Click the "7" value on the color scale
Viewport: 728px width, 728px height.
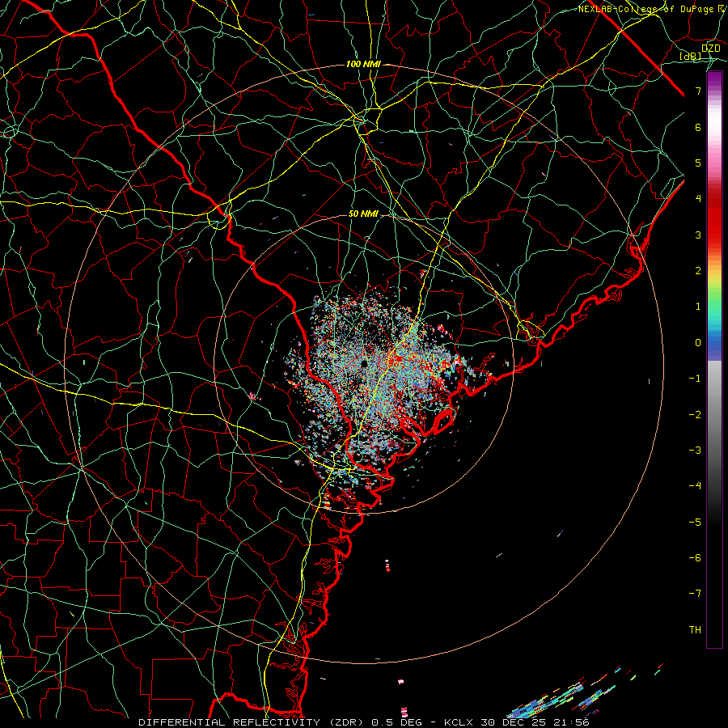698,91
